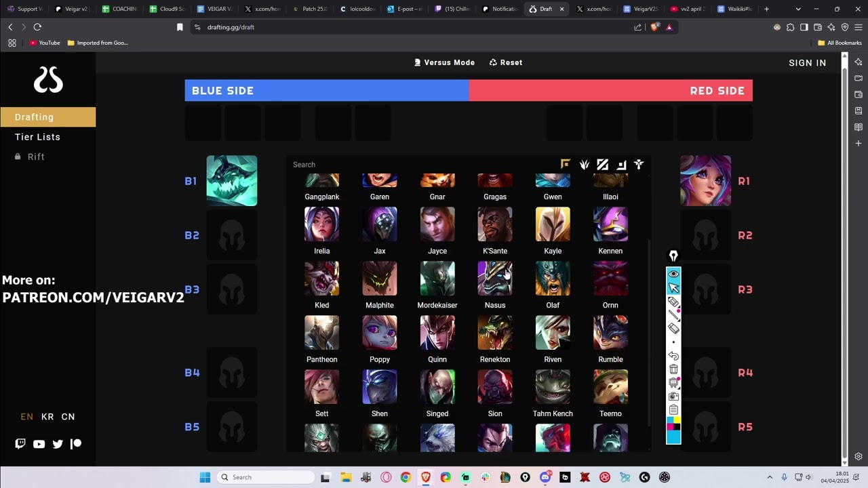This screenshot has height=488, width=868.
Task: Open Discord from the taskbar
Action: [545, 477]
